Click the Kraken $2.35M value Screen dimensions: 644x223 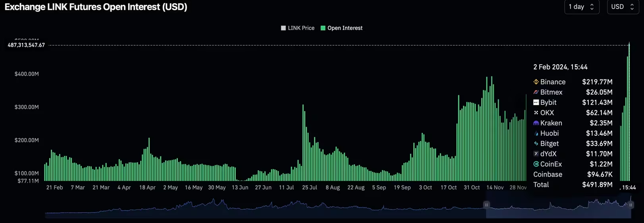pos(601,123)
